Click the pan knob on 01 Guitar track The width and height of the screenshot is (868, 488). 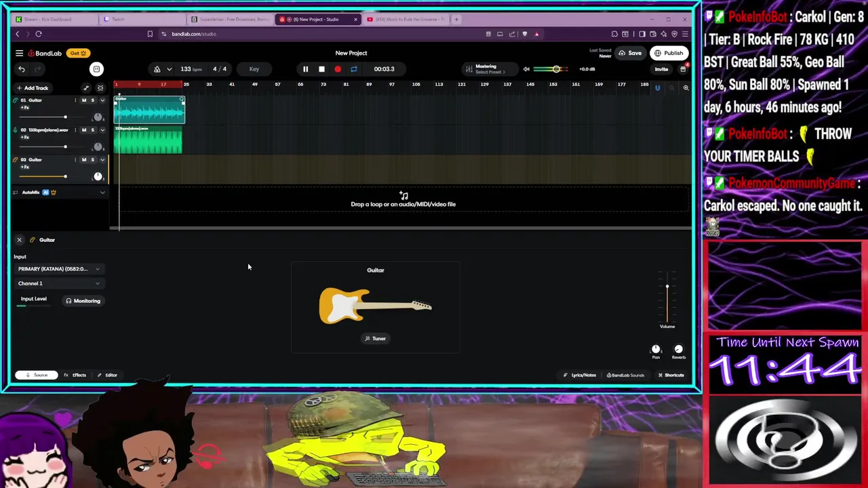click(98, 117)
